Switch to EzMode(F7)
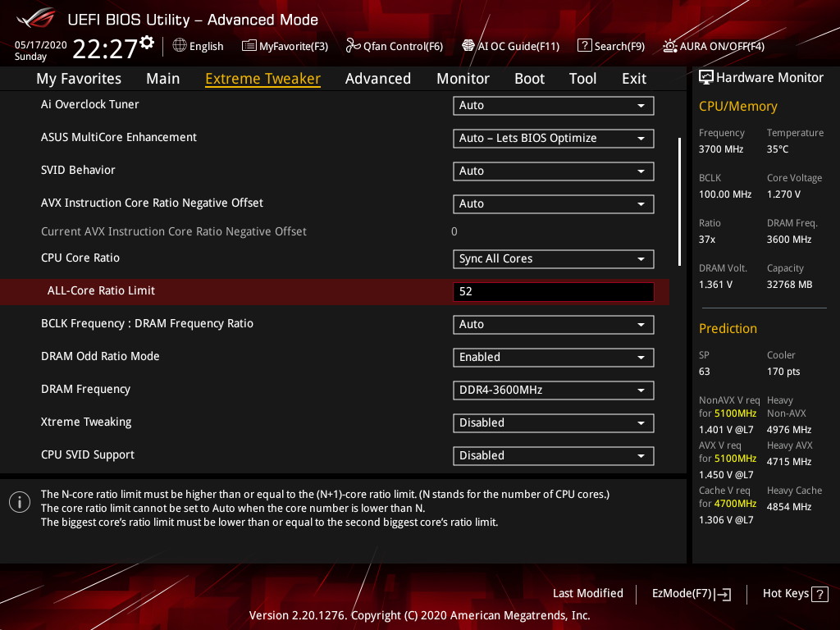The image size is (840, 630). 691,594
